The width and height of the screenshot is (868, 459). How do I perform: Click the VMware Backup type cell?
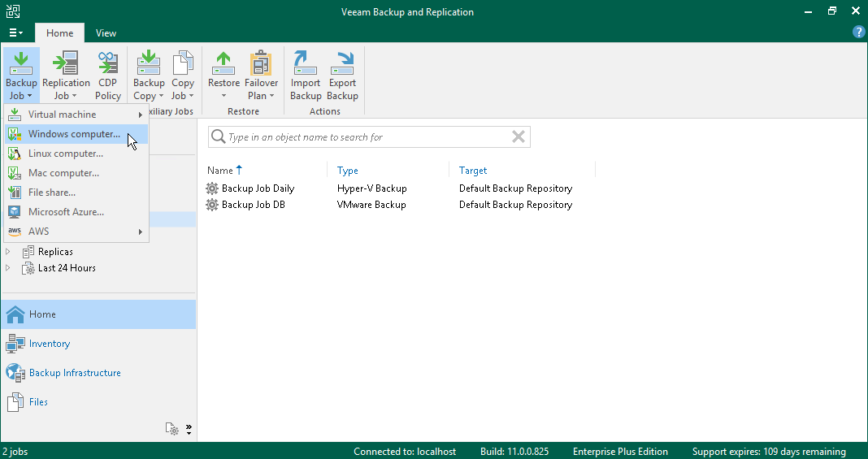point(371,205)
